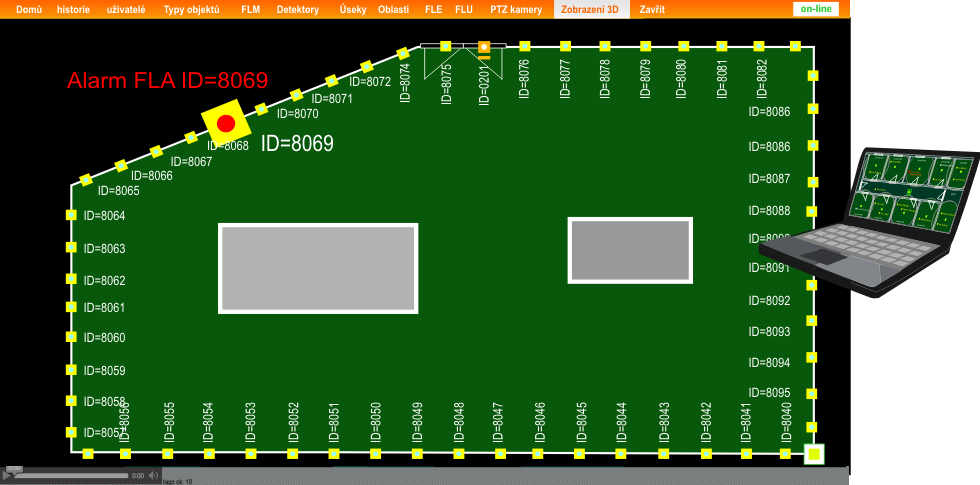Click the Zavřít menu item
The width and height of the screenshot is (980, 485).
coord(652,9)
